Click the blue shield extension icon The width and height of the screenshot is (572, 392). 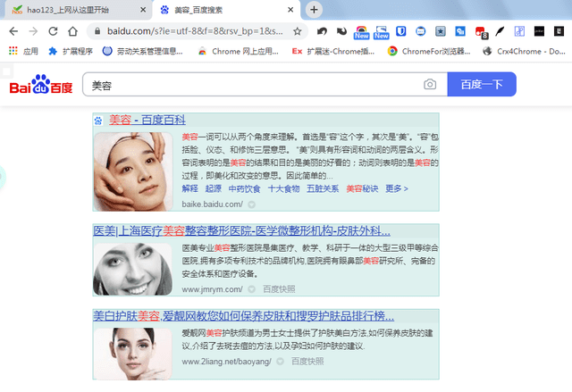pyautogui.click(x=401, y=31)
